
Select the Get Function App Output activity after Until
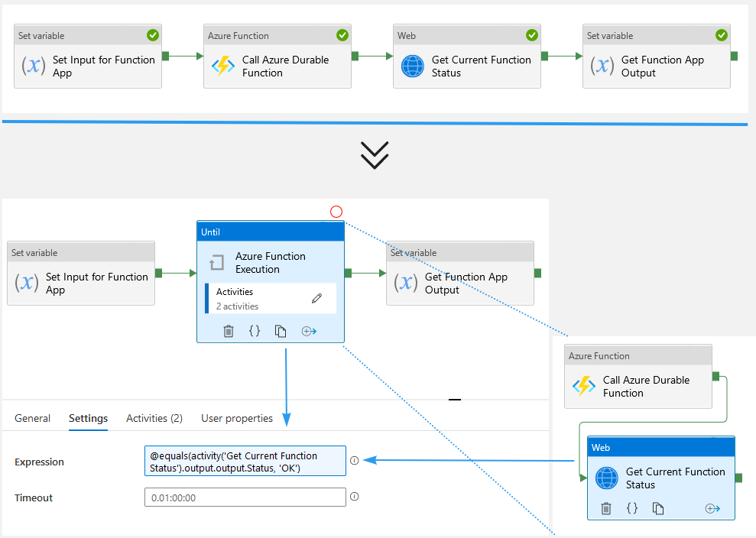pos(460,274)
